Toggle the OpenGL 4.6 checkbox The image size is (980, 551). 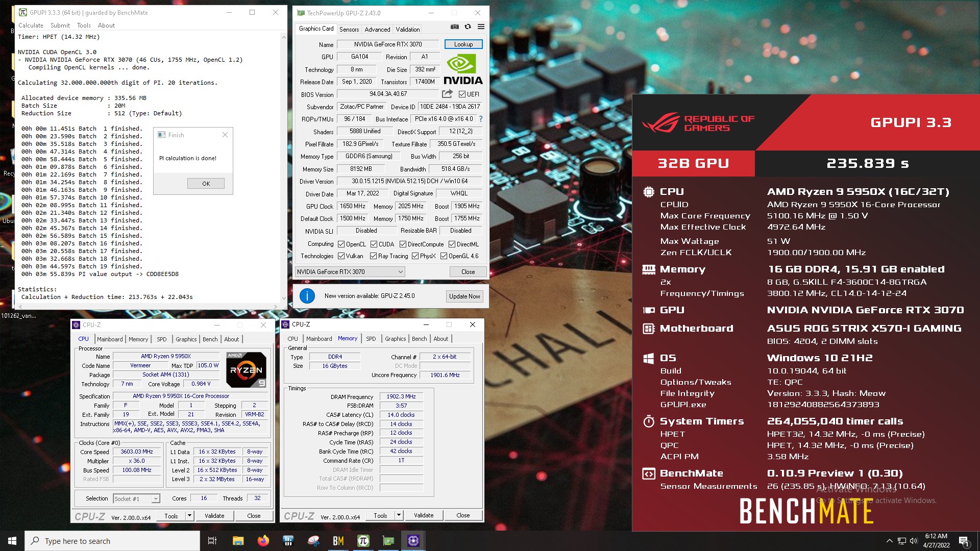coord(444,256)
